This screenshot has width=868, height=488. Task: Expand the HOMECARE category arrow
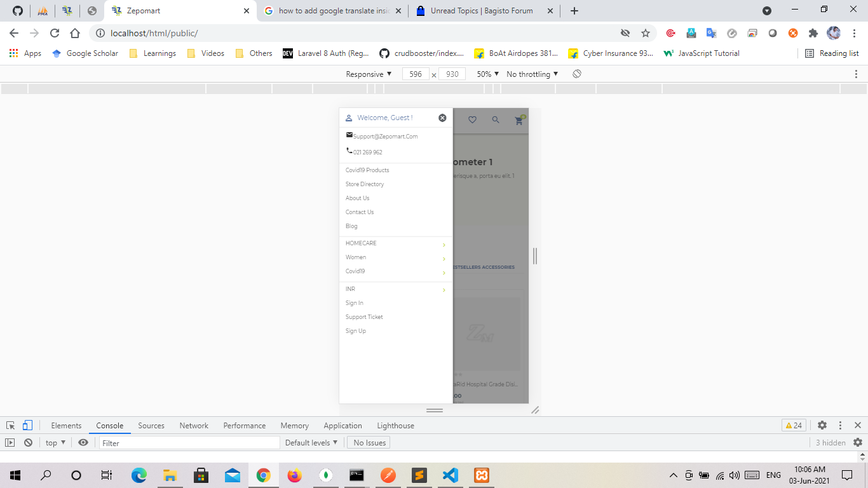click(444, 245)
